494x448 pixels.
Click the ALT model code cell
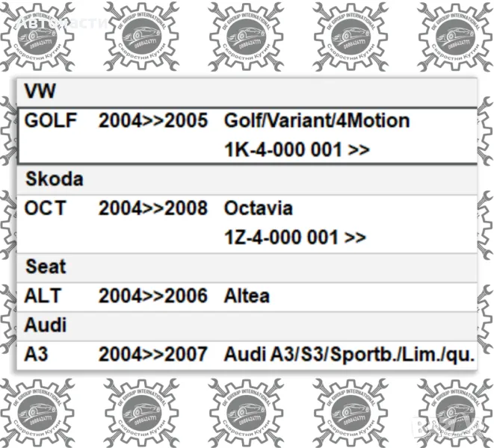[x=43, y=296]
